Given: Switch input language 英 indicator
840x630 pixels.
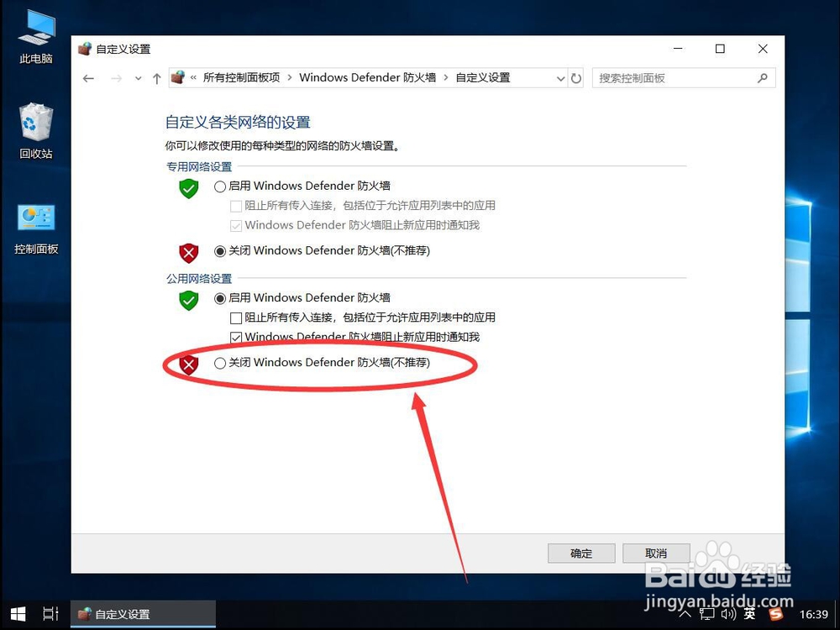Looking at the screenshot, I should pyautogui.click(x=750, y=614).
